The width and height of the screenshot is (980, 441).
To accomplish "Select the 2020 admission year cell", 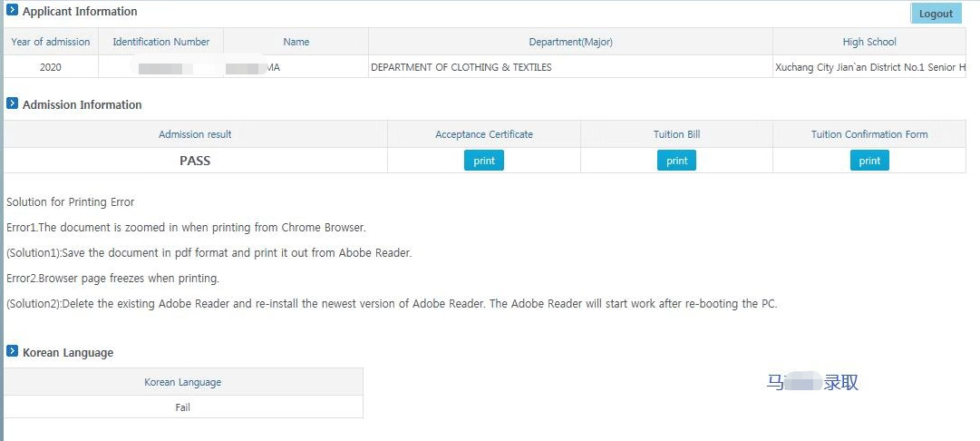I will point(51,67).
